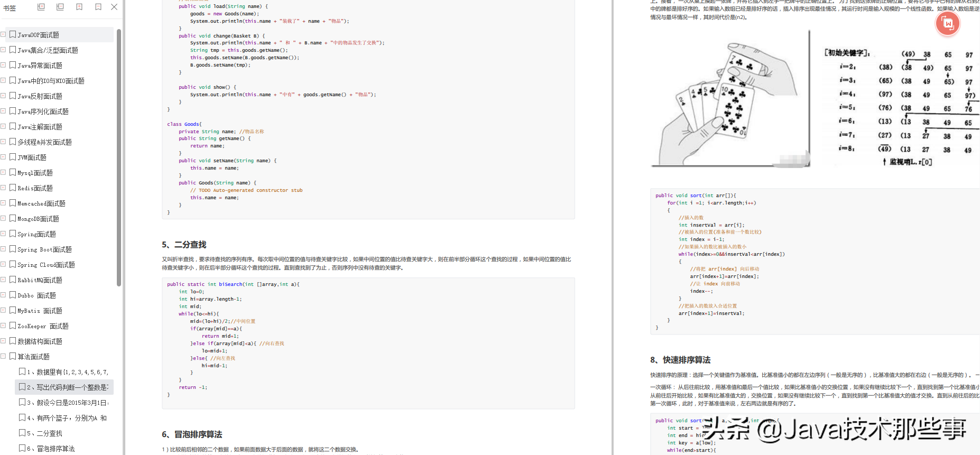Click bookmark icon beside Redis面试题

(13, 188)
